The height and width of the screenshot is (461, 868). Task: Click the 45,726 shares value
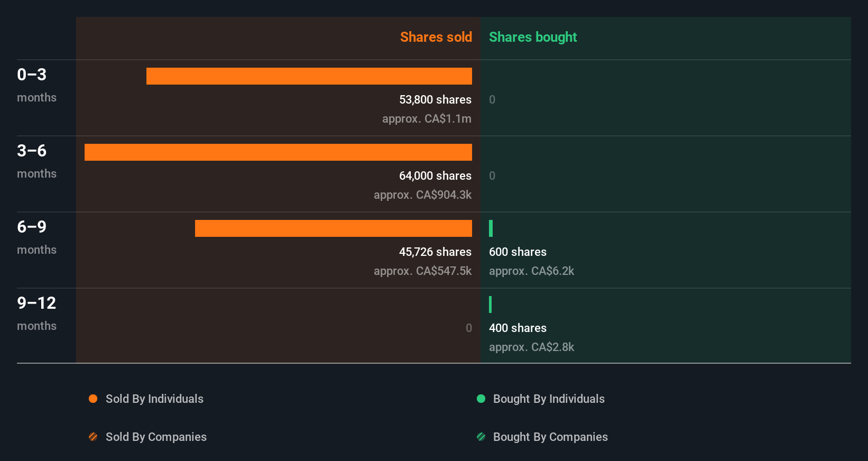[x=435, y=252]
